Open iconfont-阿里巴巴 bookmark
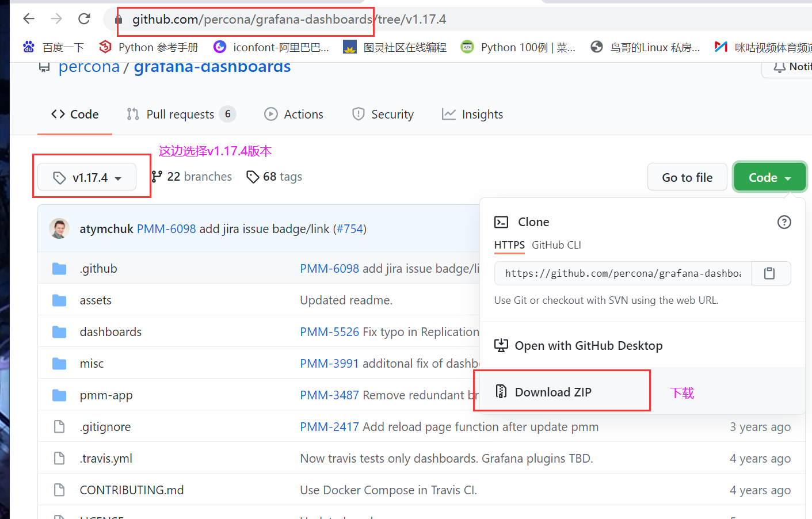812x519 pixels. (x=271, y=47)
